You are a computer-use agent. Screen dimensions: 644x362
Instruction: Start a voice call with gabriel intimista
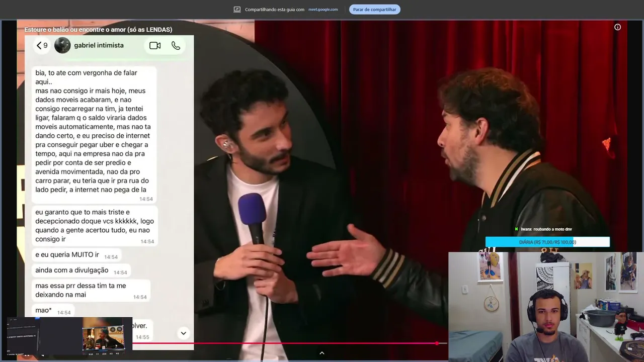pyautogui.click(x=176, y=45)
